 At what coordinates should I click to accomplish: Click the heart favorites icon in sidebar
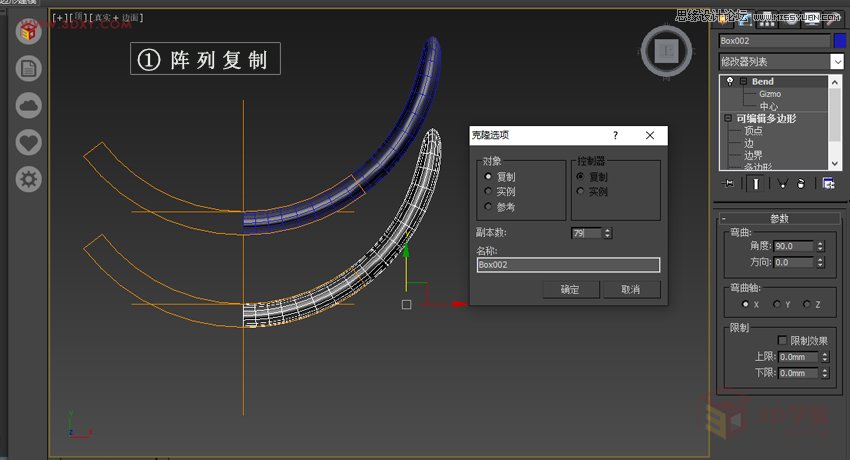tap(29, 142)
